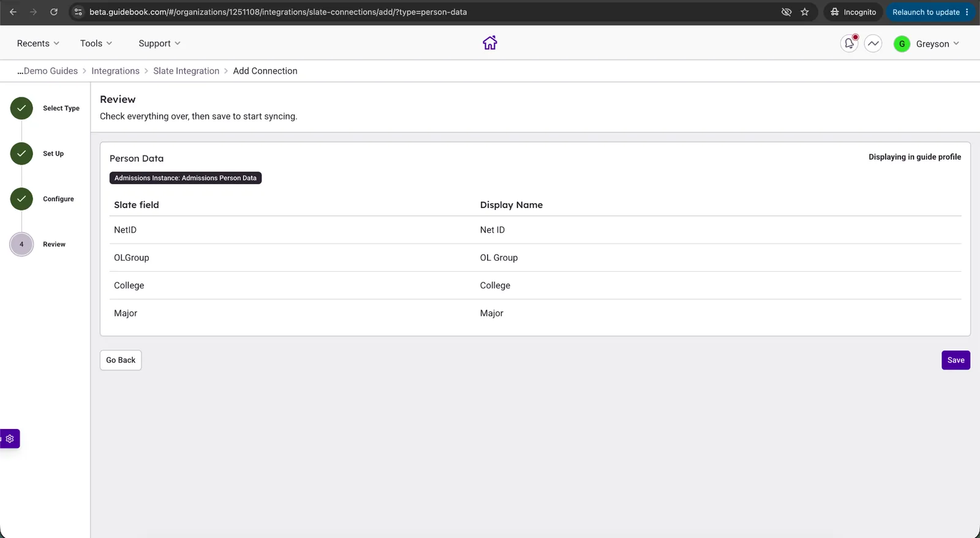Save the Slate connection

[x=956, y=360]
